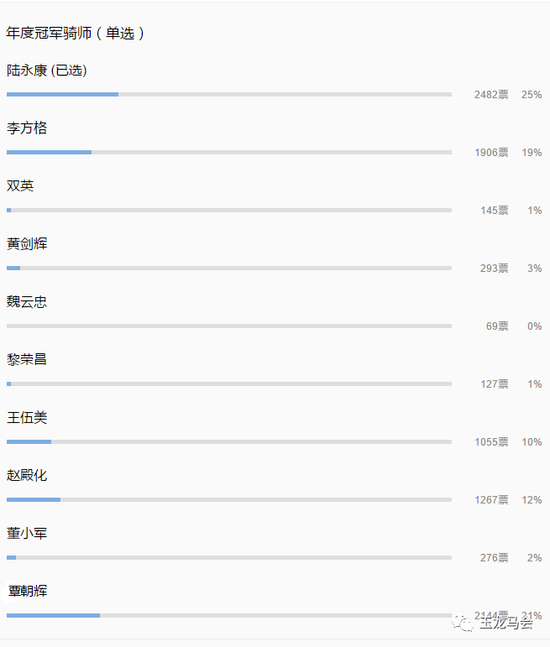Click the 覃朝辉 vote progress bar
This screenshot has width=550, height=647.
tap(229, 616)
